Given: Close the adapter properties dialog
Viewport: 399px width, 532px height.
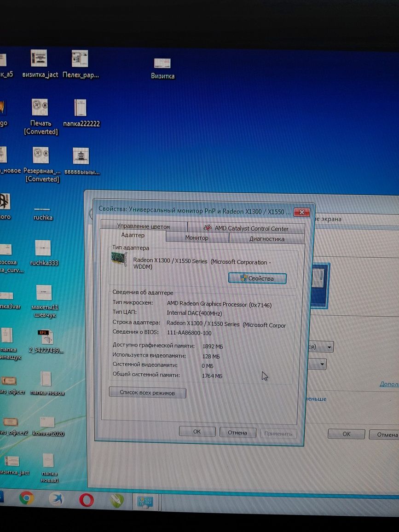Looking at the screenshot, I should pyautogui.click(x=301, y=212).
